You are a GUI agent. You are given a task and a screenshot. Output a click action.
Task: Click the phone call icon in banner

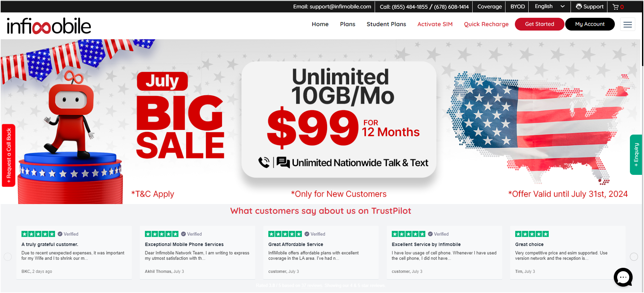(264, 162)
